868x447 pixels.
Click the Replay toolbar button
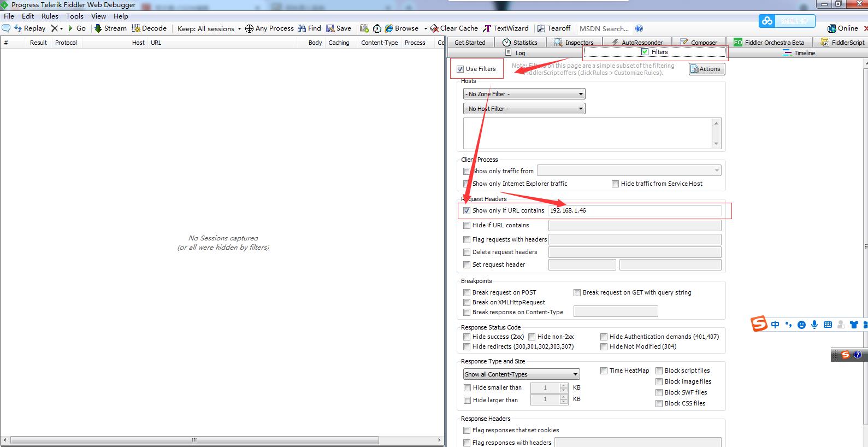tap(30, 28)
